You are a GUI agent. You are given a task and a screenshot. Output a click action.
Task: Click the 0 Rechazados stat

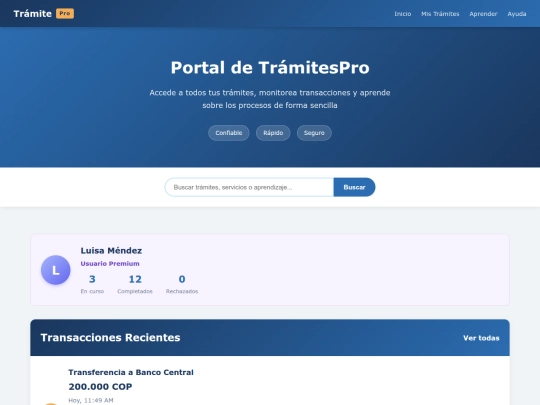(x=182, y=284)
